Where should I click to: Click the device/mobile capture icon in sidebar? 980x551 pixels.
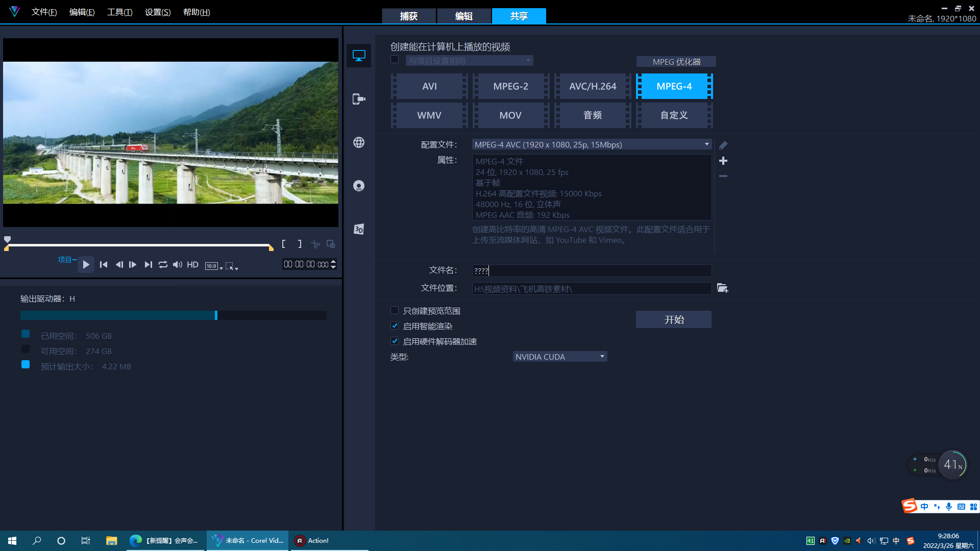click(359, 99)
